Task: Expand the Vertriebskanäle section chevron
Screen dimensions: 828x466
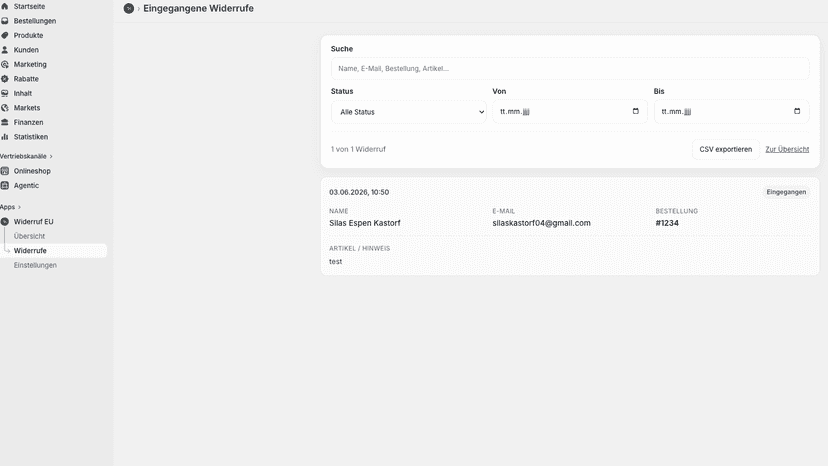Action: point(51,156)
